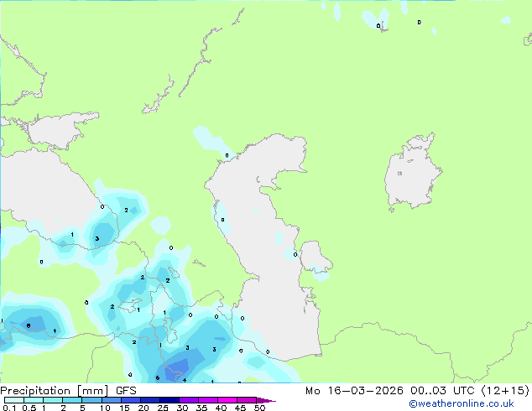This screenshot has height=411, width=532.
Task: Pick the 30–35 mm purple legend swatch
Action: (188, 400)
